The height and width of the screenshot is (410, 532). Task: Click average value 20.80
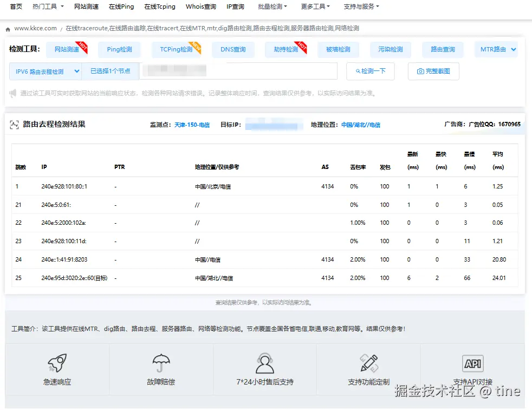(x=499, y=259)
